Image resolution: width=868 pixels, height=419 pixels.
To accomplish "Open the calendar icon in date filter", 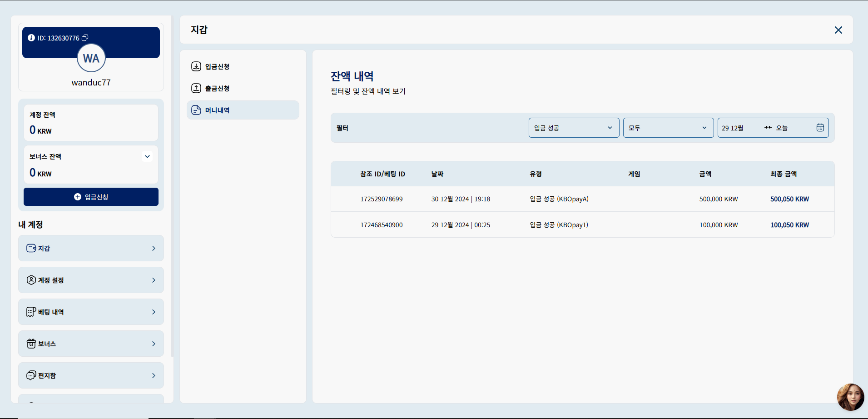I will (820, 128).
